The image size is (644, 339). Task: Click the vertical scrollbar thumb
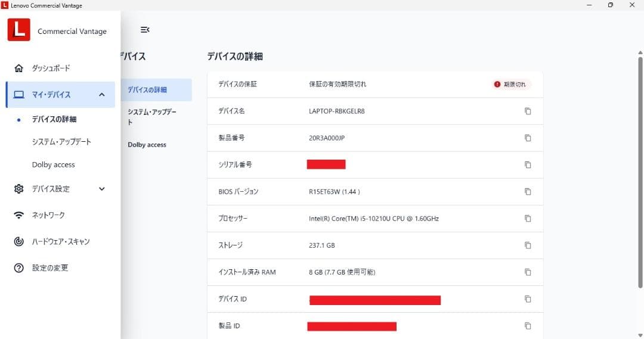[640, 172]
